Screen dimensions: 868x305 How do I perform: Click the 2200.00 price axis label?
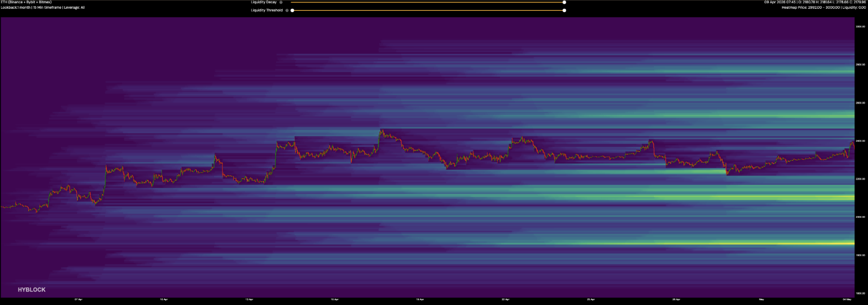pos(860,179)
